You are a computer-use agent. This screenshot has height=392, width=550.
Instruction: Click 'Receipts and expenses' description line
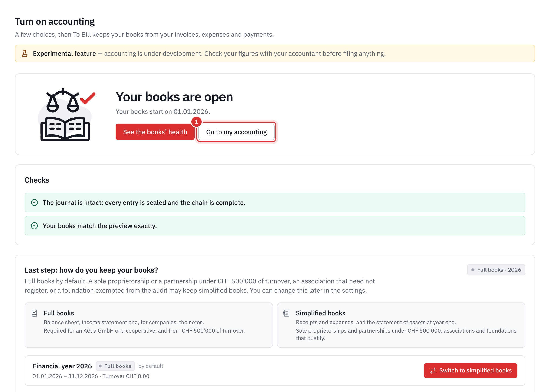[x=376, y=323]
